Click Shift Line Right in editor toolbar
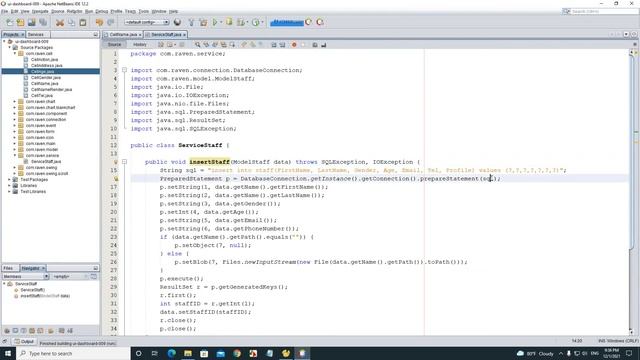640x360 pixels. point(282,44)
